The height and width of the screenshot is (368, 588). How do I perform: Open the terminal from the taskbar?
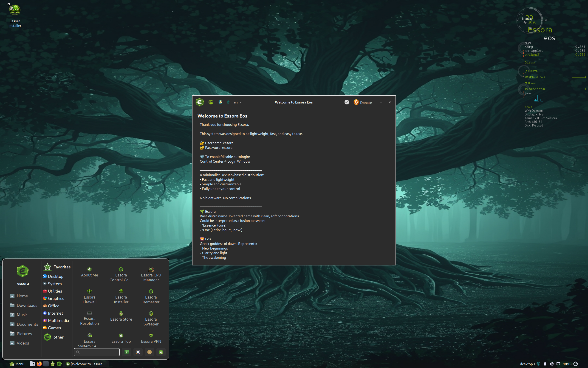pyautogui.click(x=46, y=364)
